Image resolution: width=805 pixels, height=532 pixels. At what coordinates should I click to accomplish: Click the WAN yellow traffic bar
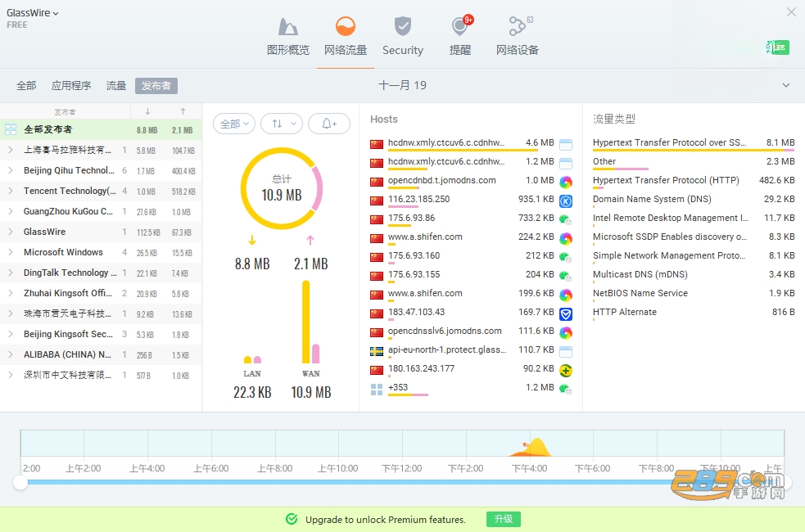click(306, 322)
